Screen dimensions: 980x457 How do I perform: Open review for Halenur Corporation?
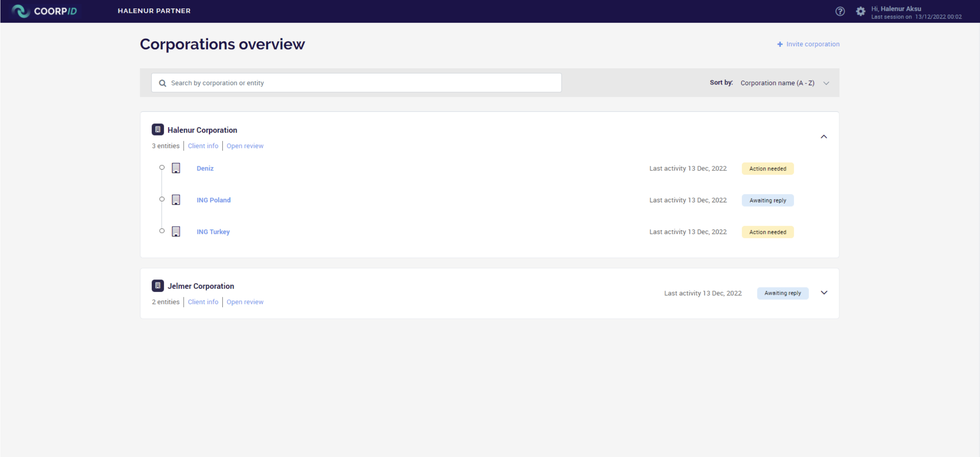coord(245,146)
